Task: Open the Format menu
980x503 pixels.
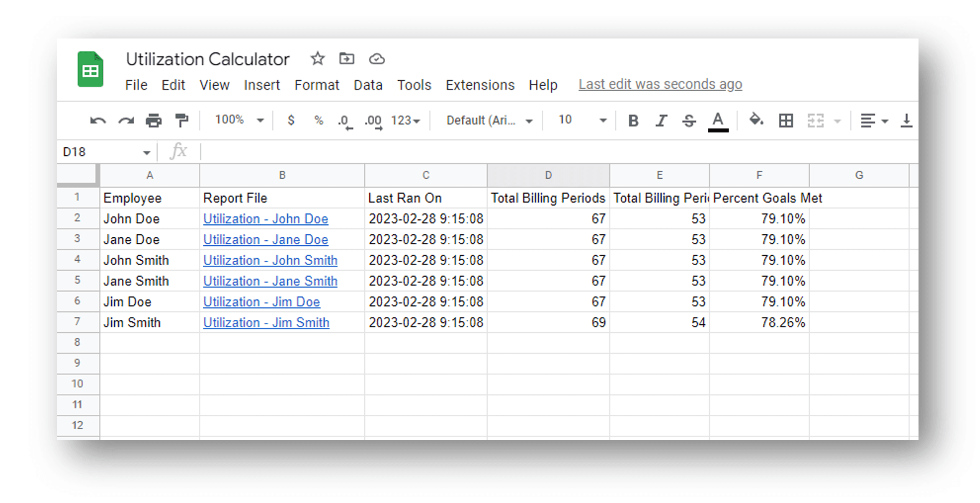Action: click(x=317, y=85)
